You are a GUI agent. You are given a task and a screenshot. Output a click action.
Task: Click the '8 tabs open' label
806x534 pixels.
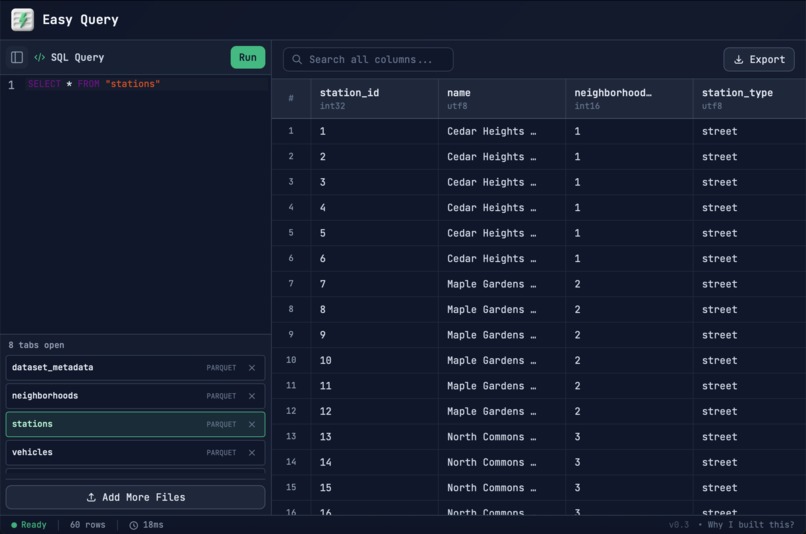tap(36, 345)
